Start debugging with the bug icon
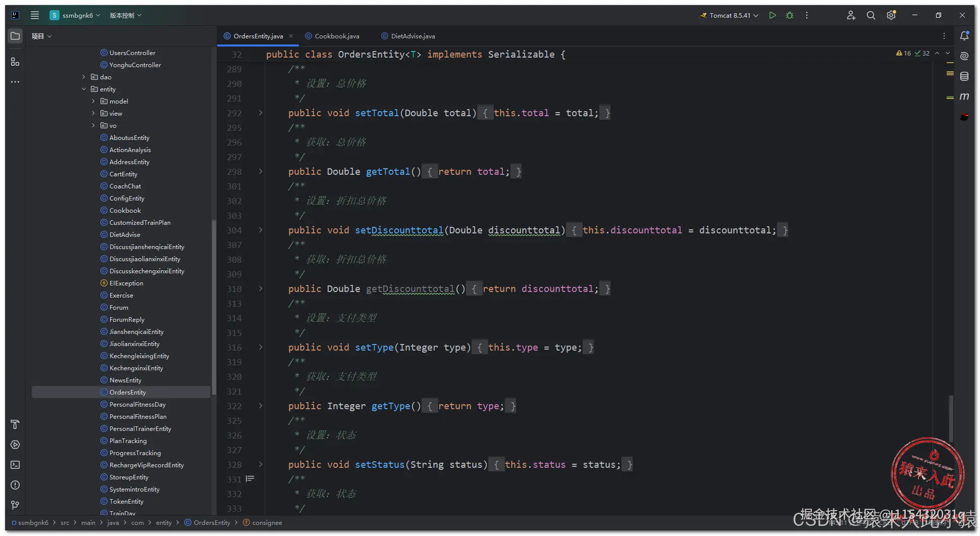This screenshot has width=980, height=536. [x=790, y=15]
